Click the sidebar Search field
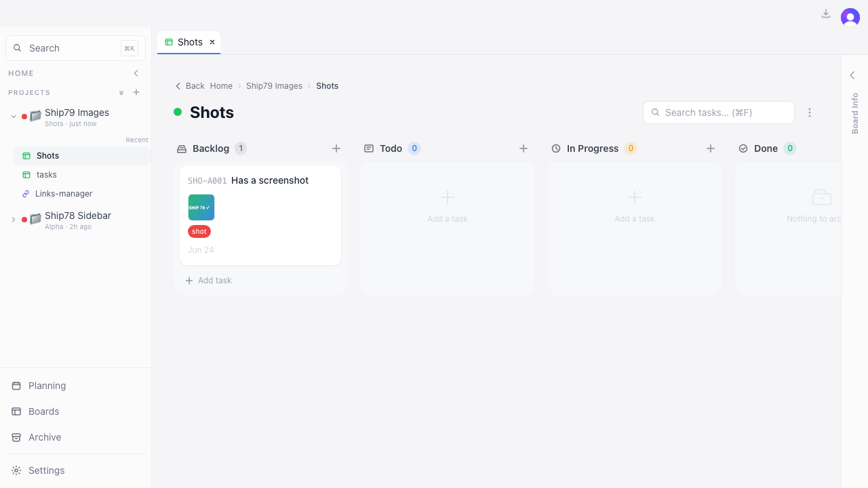Image resolution: width=868 pixels, height=488 pixels. coord(75,48)
